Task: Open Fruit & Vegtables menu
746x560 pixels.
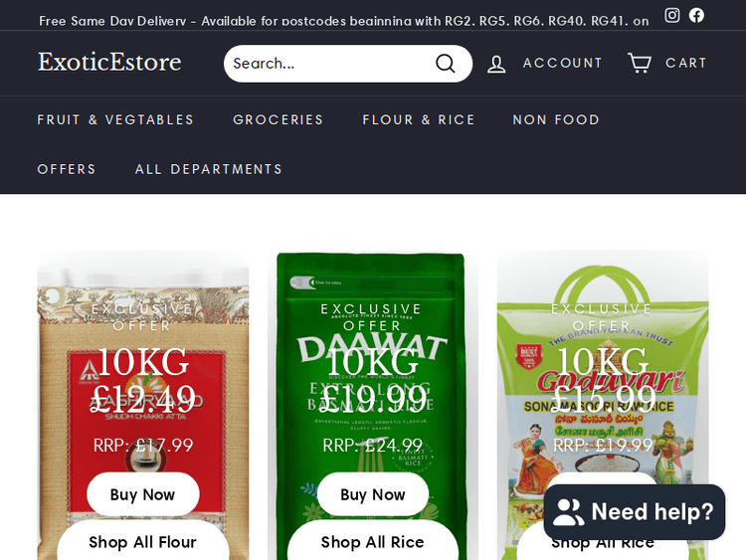Action: [115, 120]
